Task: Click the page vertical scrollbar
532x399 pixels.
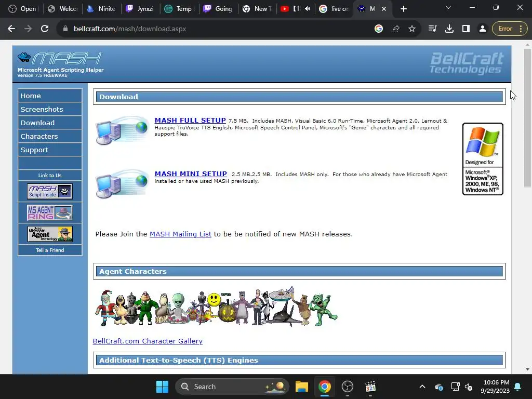Action: point(527,118)
